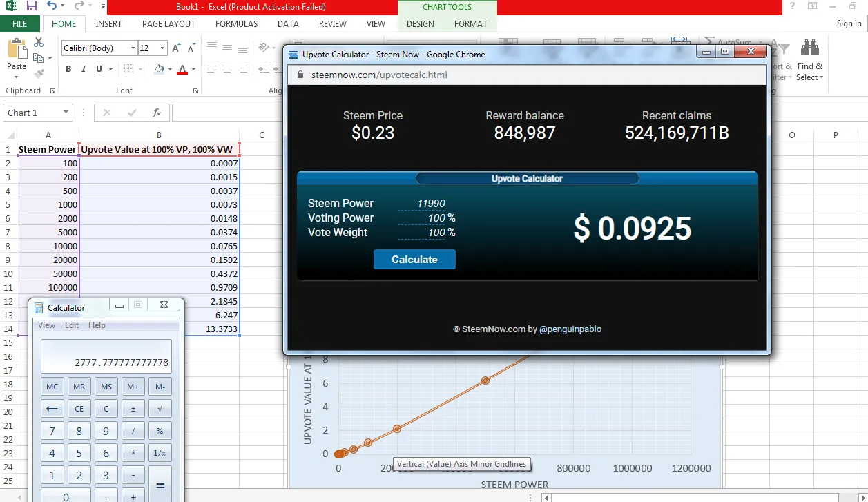Viewport: 868px width, 502px height.
Task: Open the FILE tab in Excel
Action: (20, 23)
